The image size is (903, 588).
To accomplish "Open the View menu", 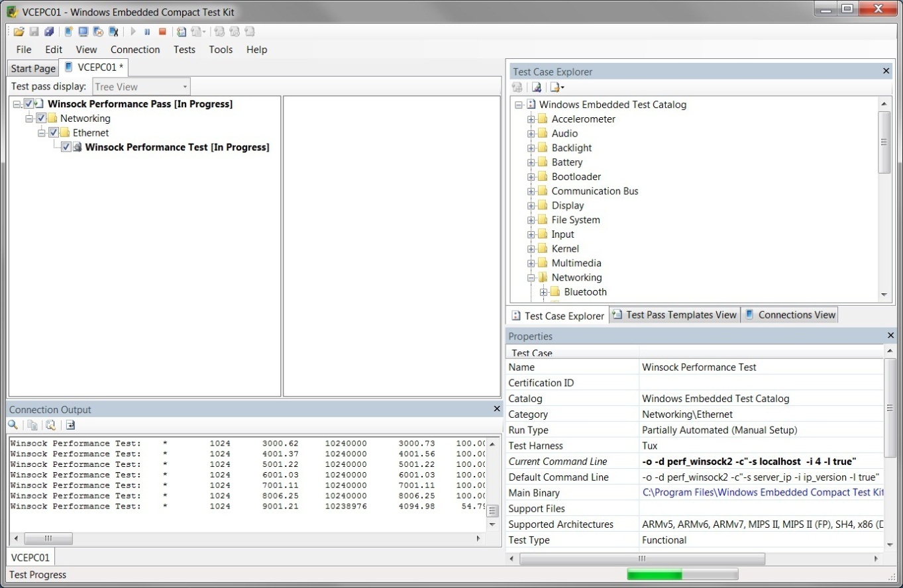I will [x=86, y=50].
